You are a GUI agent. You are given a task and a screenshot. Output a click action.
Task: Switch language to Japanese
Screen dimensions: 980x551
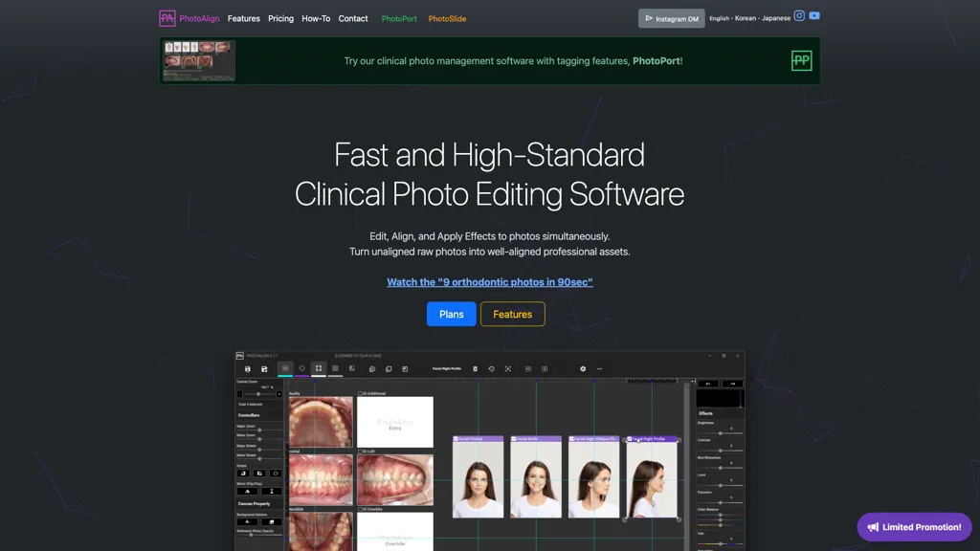coord(775,18)
